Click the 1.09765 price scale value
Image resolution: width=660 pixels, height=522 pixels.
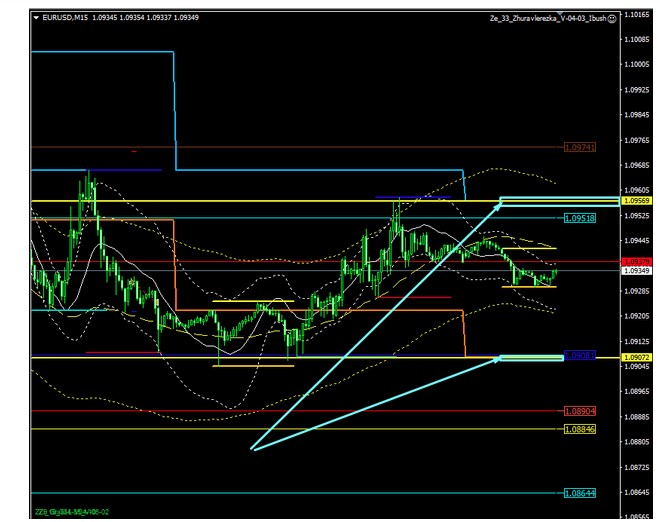(x=636, y=140)
